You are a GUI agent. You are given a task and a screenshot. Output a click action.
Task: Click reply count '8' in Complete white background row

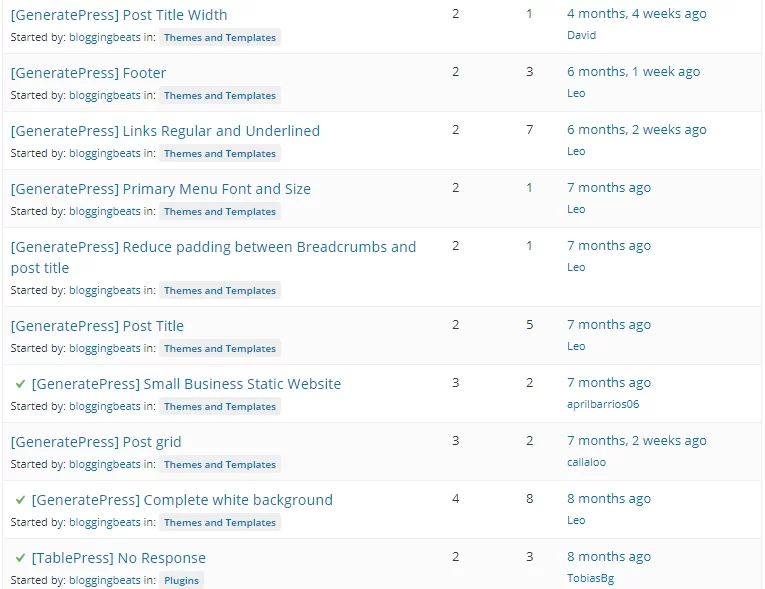529,499
